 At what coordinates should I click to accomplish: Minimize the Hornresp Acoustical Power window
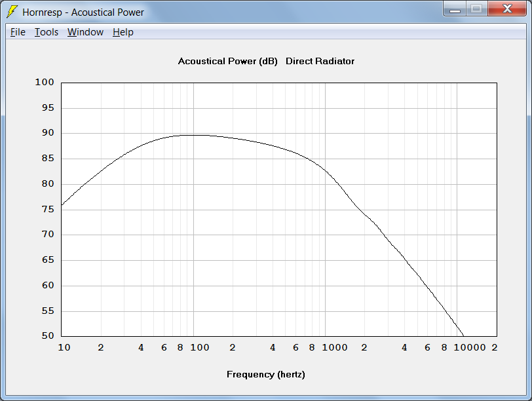(455, 9)
